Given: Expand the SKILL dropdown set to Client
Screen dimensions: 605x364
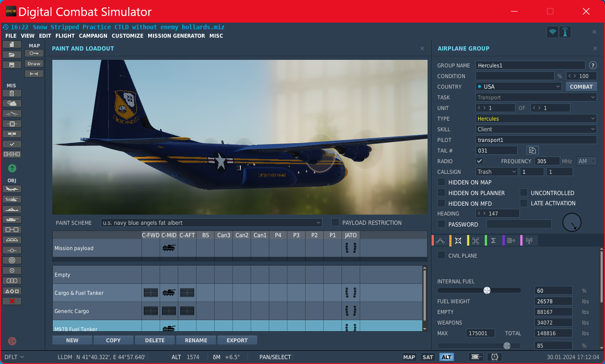Looking at the screenshot, I should (x=536, y=129).
